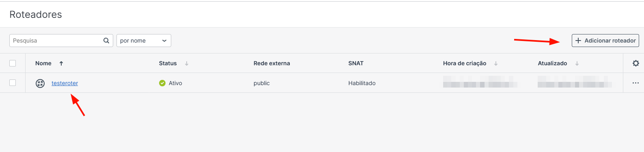Open the table column settings gear

(x=635, y=63)
